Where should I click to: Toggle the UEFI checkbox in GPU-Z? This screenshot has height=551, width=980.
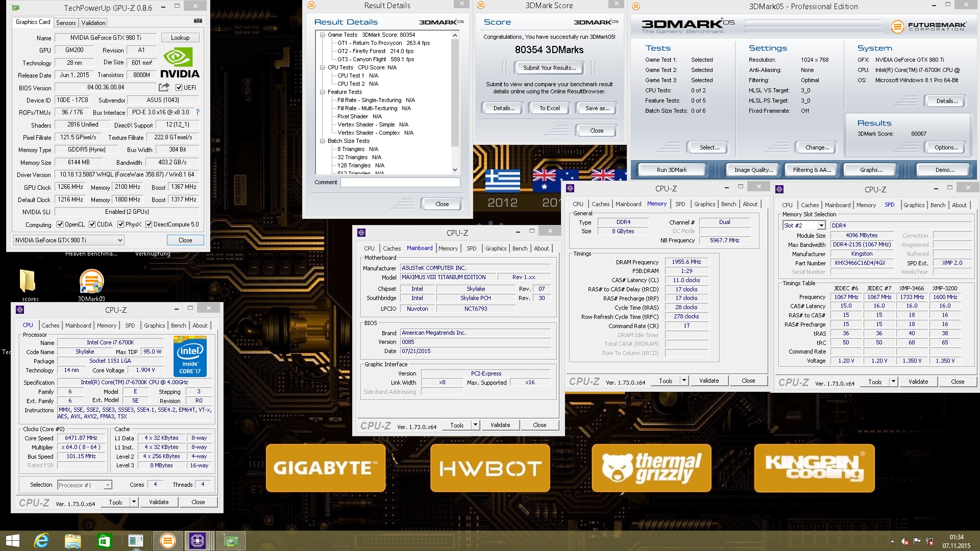click(x=179, y=88)
